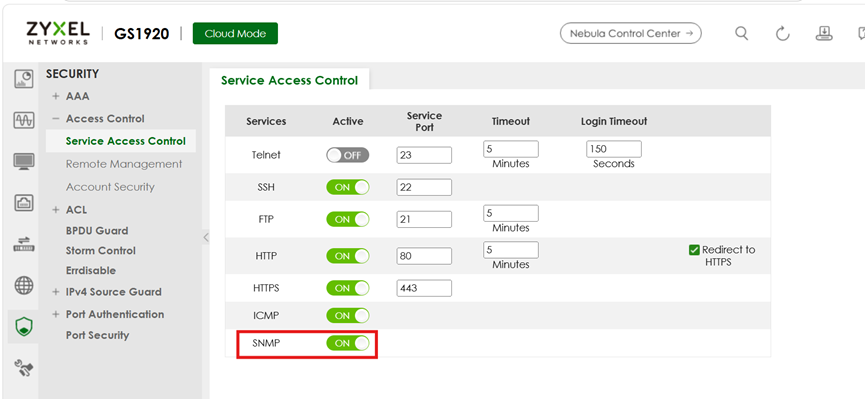The height and width of the screenshot is (399, 865).
Task: Open the port settings sidebar icon
Action: click(24, 203)
